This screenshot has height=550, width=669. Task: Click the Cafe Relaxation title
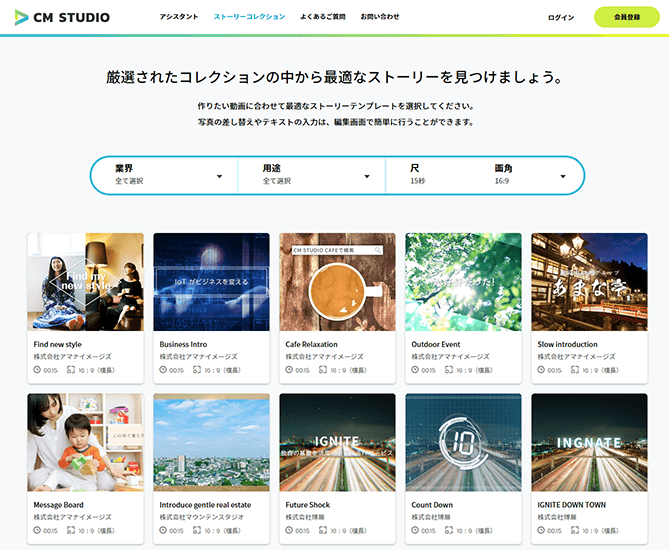[x=311, y=344]
